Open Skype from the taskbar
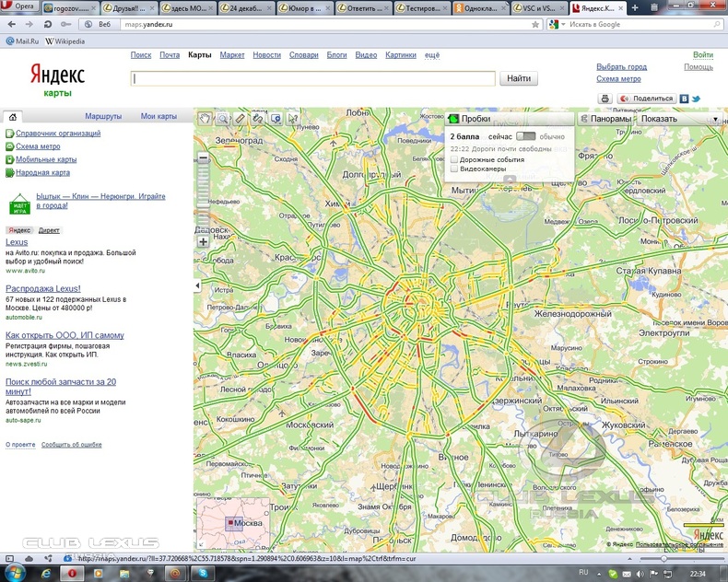Viewport: 728px width, 582px height. pyautogui.click(x=203, y=574)
